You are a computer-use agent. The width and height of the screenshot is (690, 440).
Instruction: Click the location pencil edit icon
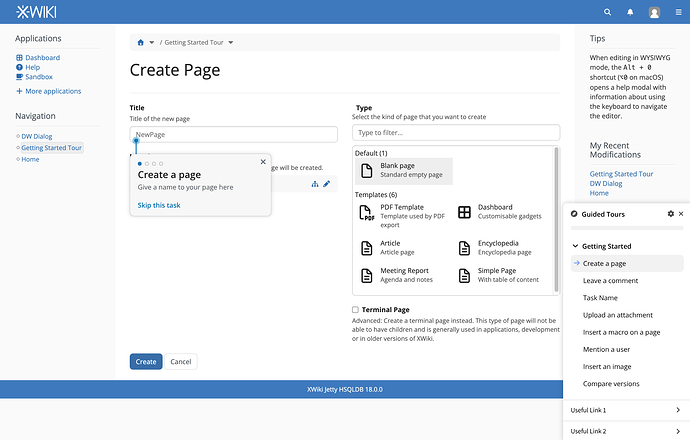327,184
